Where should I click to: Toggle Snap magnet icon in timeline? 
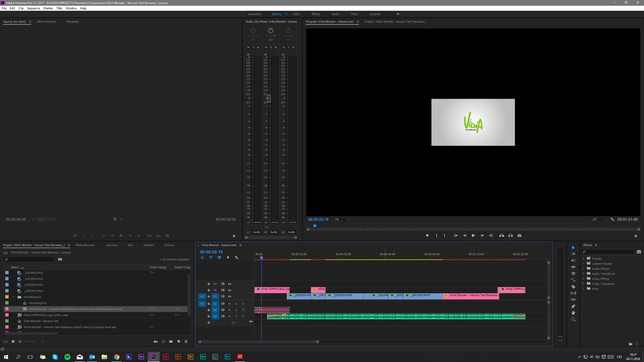tap(211, 258)
